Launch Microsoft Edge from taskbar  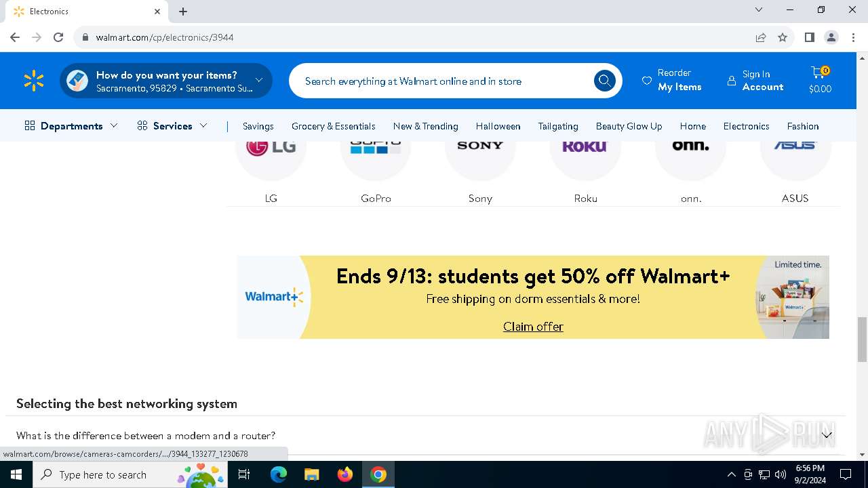click(x=279, y=474)
